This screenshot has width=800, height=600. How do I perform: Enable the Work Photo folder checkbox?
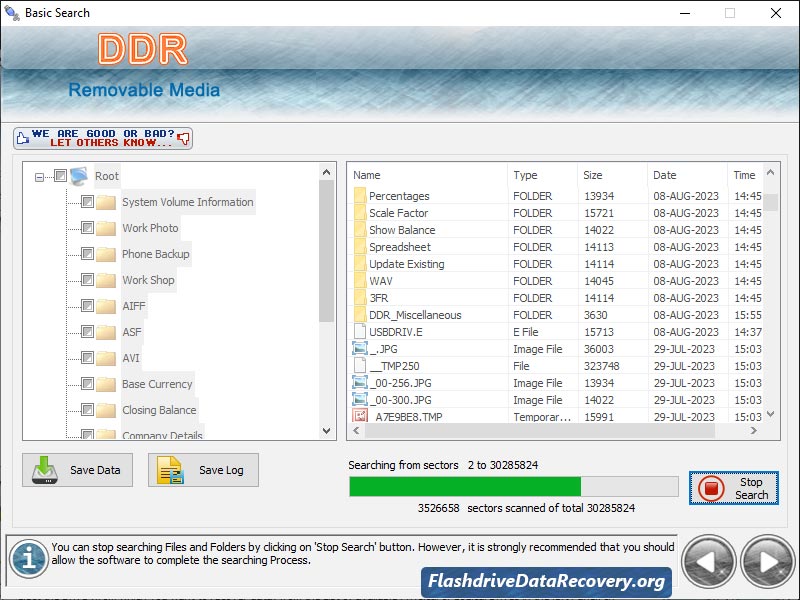click(x=88, y=227)
